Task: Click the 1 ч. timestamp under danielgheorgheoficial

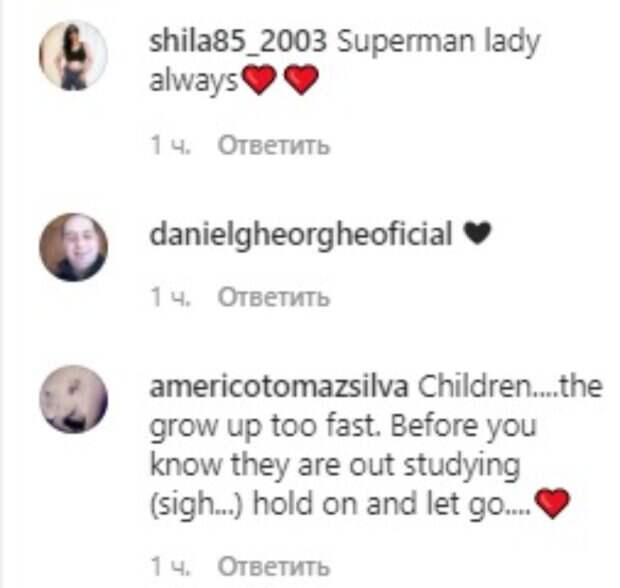Action: pos(171,297)
